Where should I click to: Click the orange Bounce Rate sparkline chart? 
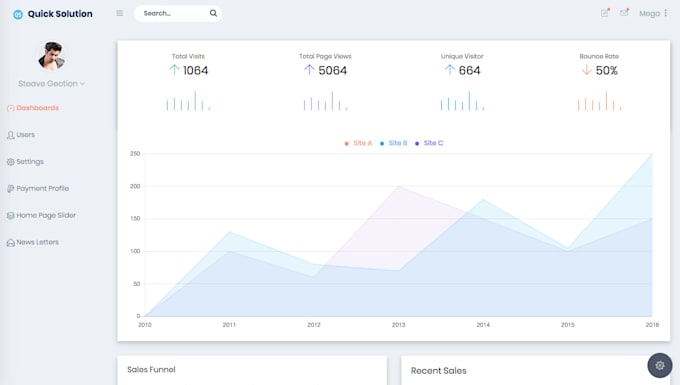coord(599,101)
